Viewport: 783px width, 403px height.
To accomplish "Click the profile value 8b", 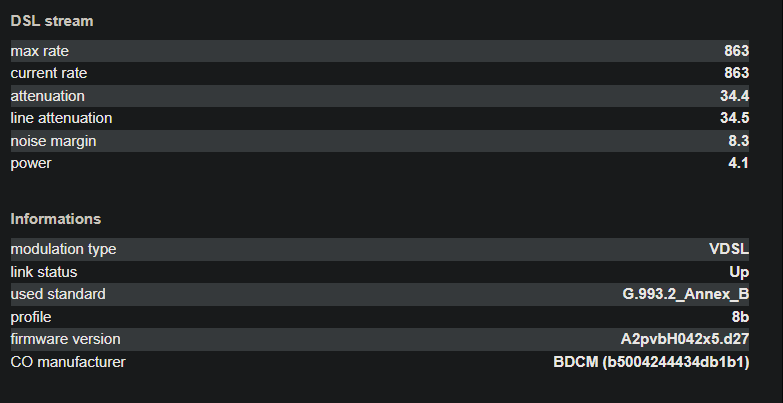I will tap(741, 317).
